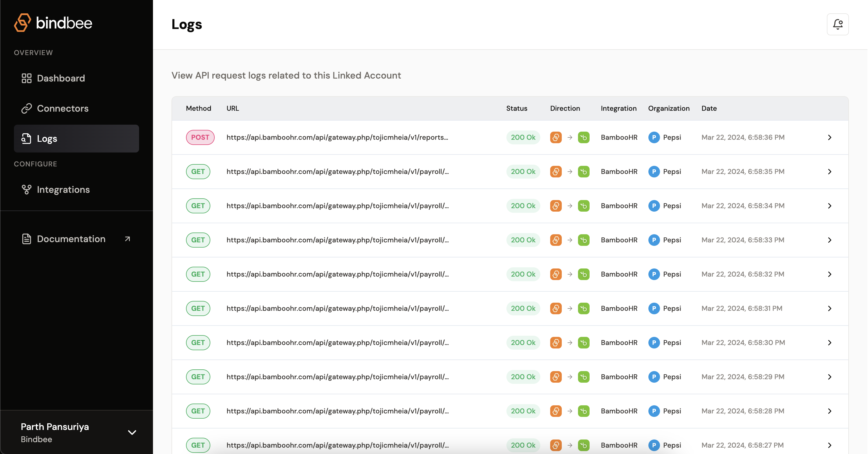
Task: Open the Documentation sidebar link
Action: [76, 239]
